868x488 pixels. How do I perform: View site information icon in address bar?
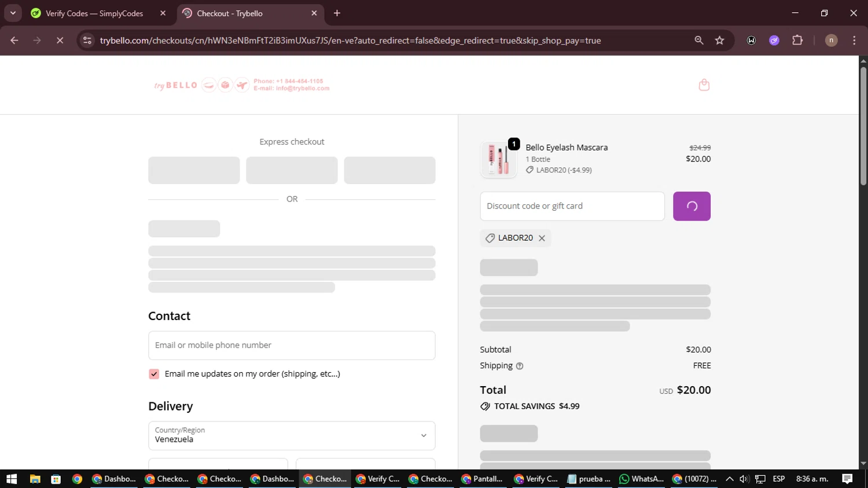pyautogui.click(x=87, y=41)
